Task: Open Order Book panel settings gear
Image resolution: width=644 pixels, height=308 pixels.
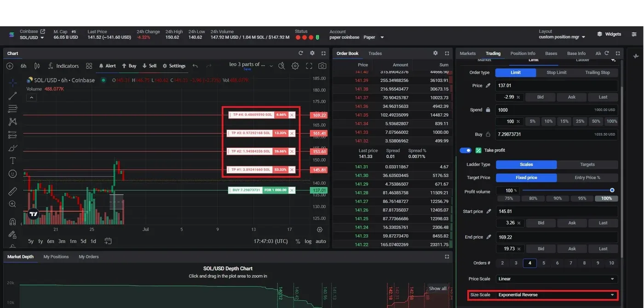Action: pos(436,53)
